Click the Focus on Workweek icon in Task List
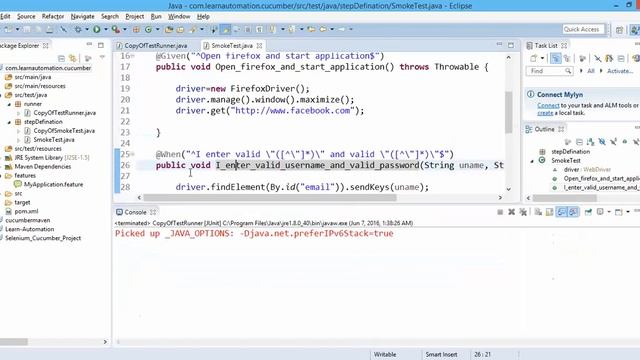Viewport: 640px width, 360px height. [x=583, y=58]
